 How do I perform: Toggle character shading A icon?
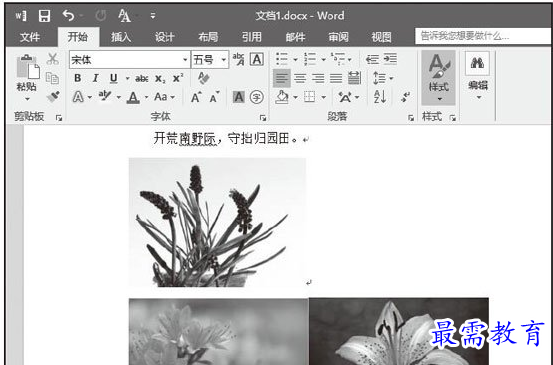pos(239,97)
